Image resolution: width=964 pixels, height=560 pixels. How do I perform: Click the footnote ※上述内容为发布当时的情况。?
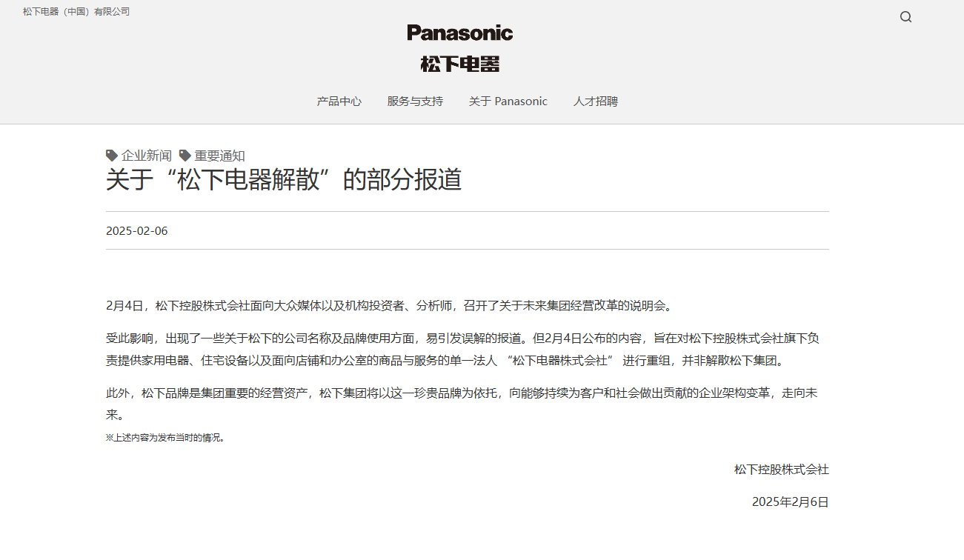pos(165,438)
